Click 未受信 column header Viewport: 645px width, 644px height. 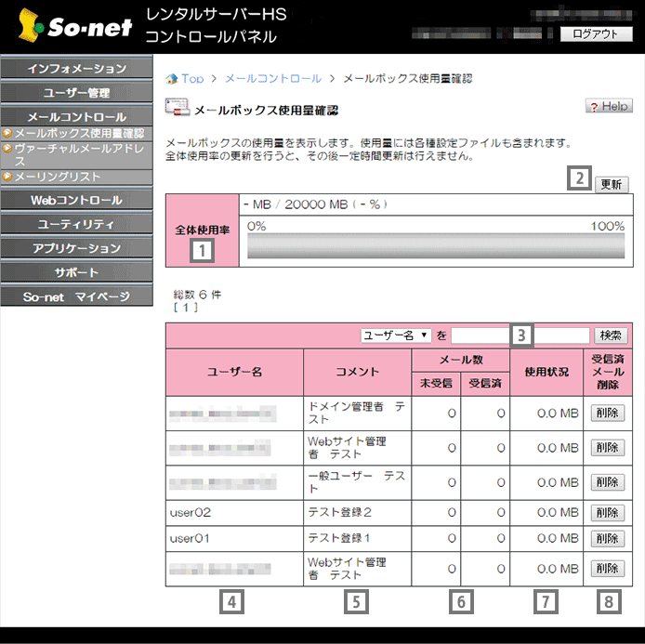[436, 384]
